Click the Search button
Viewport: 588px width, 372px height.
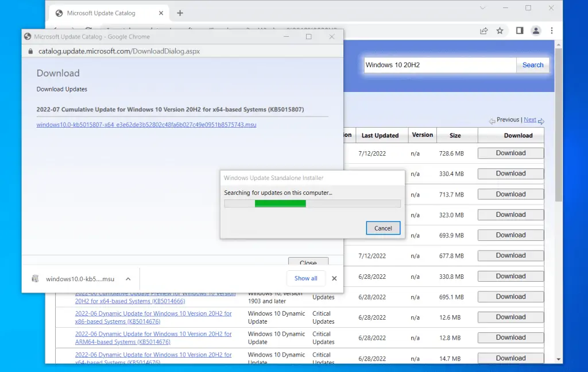click(x=533, y=65)
